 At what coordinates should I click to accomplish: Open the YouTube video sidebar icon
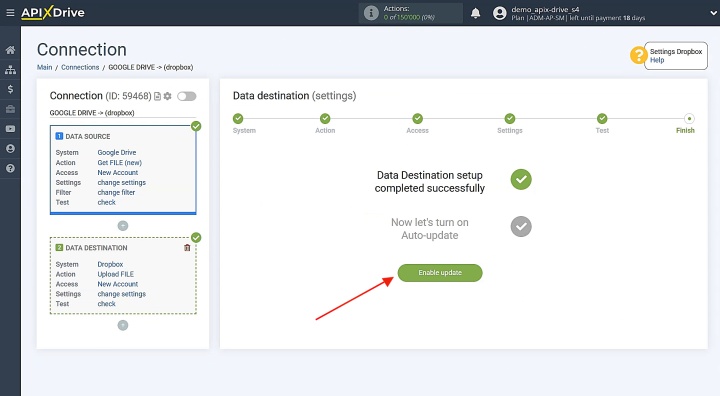pos(10,129)
